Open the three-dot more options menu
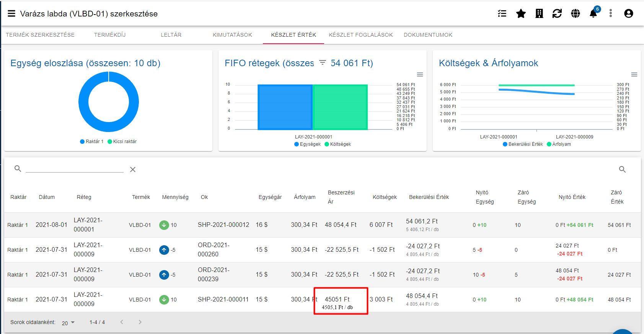Image resolution: width=644 pixels, height=334 pixels. tap(611, 13)
